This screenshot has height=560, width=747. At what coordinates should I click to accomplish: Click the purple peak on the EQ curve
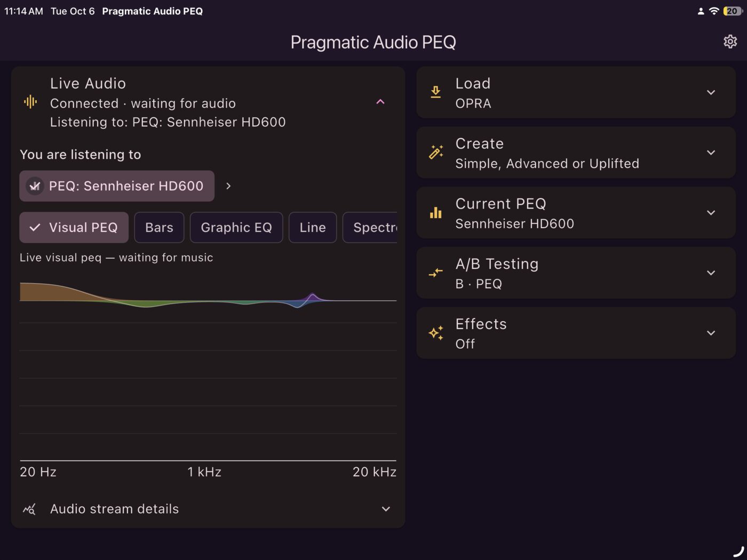(313, 297)
